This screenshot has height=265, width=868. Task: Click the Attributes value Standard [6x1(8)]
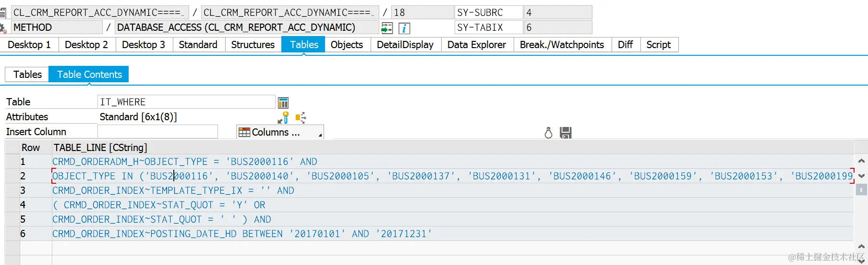pyautogui.click(x=138, y=117)
